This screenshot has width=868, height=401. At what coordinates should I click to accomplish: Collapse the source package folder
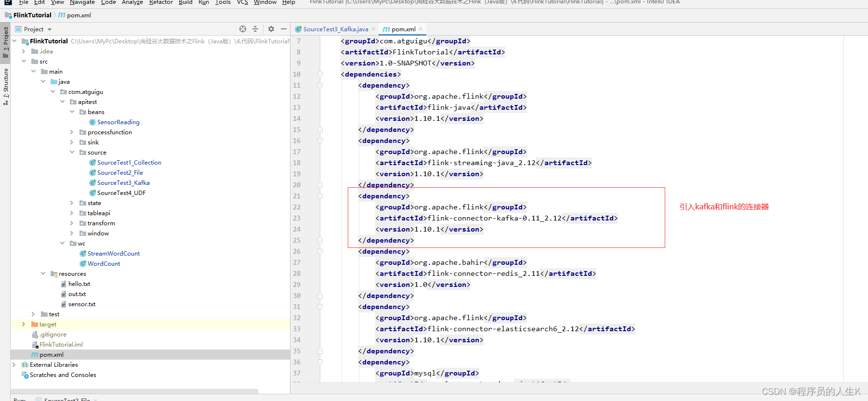72,153
